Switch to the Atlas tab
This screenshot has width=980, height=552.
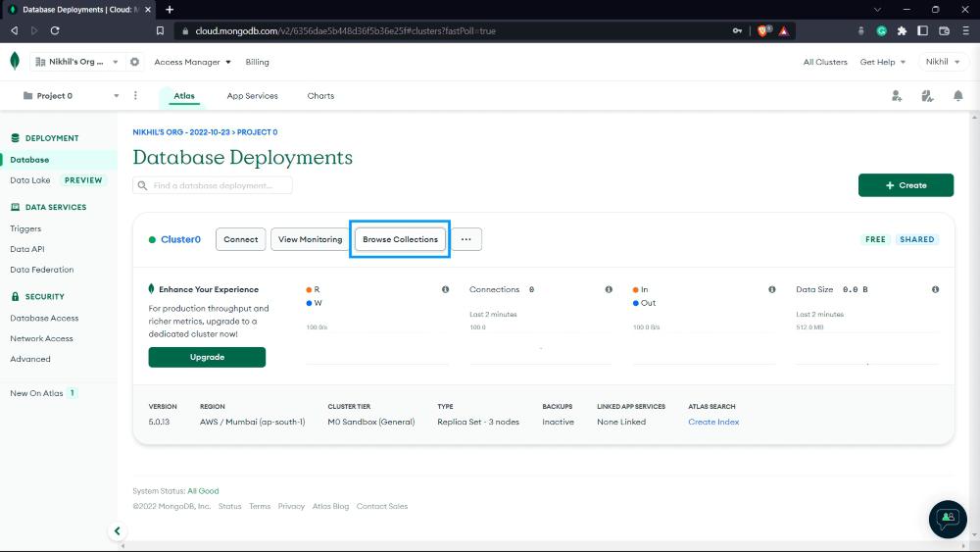click(x=184, y=96)
